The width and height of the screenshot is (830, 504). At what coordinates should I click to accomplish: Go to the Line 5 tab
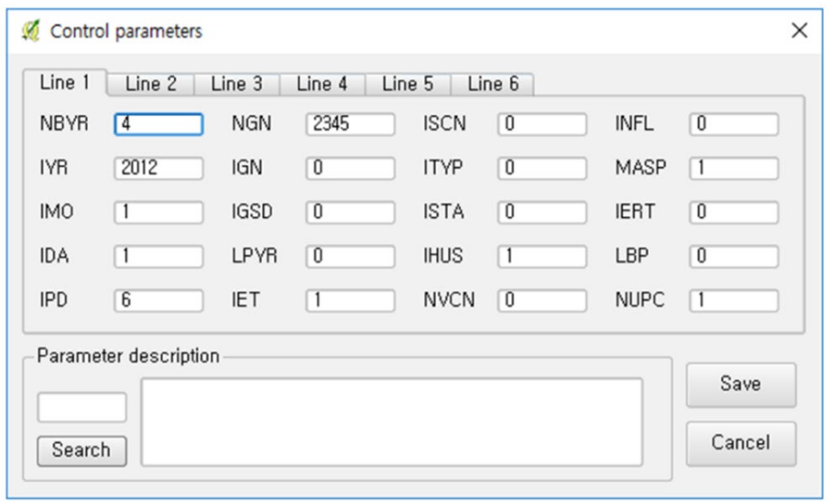coord(407,84)
